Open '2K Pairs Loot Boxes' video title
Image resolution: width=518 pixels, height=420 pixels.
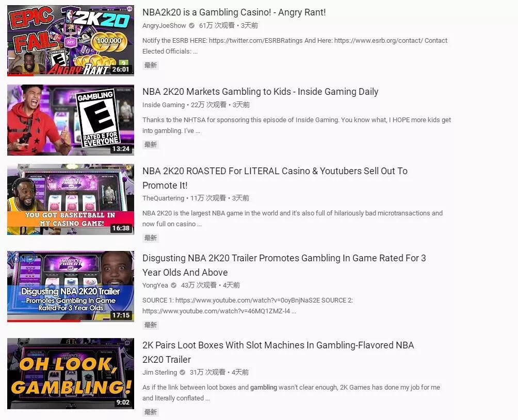pos(278,352)
